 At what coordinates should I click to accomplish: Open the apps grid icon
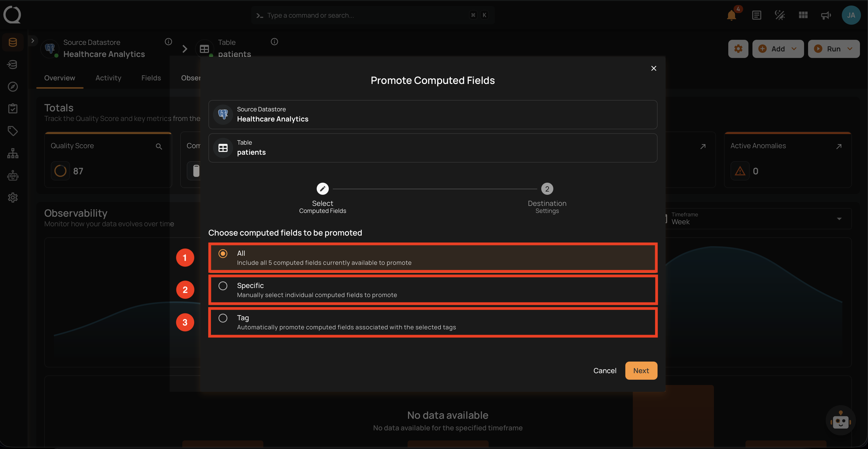click(803, 15)
